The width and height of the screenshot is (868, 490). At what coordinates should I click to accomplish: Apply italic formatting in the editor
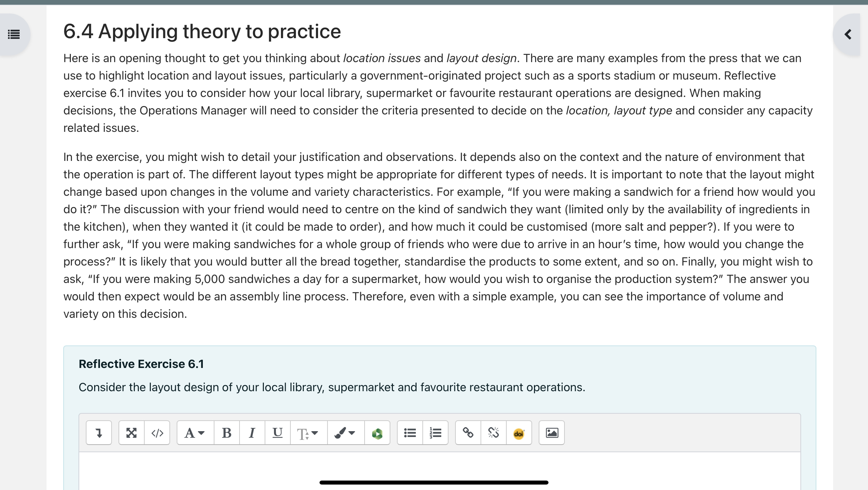[252, 432]
